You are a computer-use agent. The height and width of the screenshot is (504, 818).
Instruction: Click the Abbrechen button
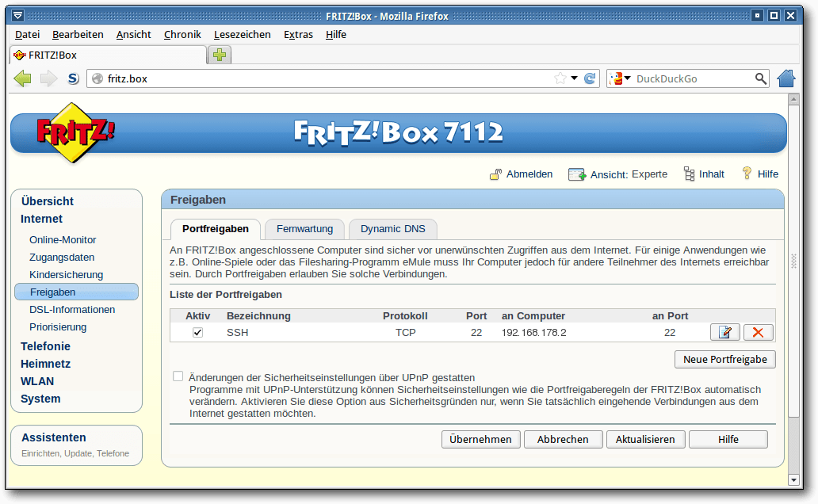click(563, 439)
